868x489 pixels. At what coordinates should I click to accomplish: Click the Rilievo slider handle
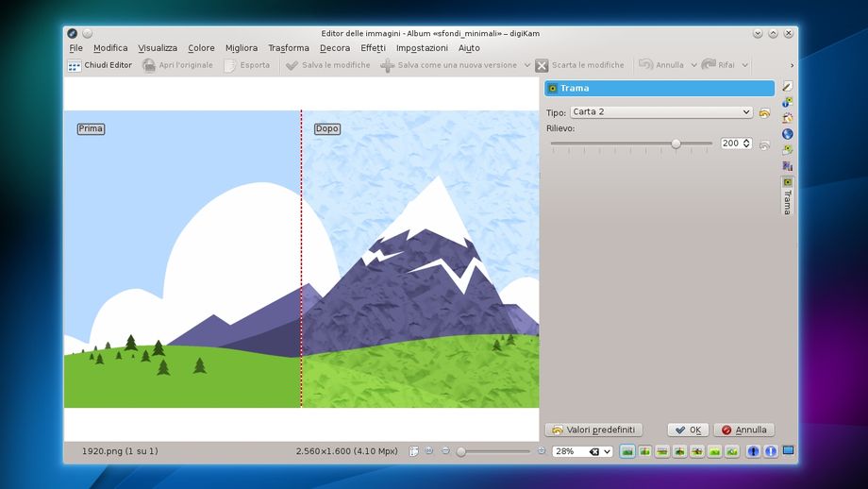tap(676, 143)
